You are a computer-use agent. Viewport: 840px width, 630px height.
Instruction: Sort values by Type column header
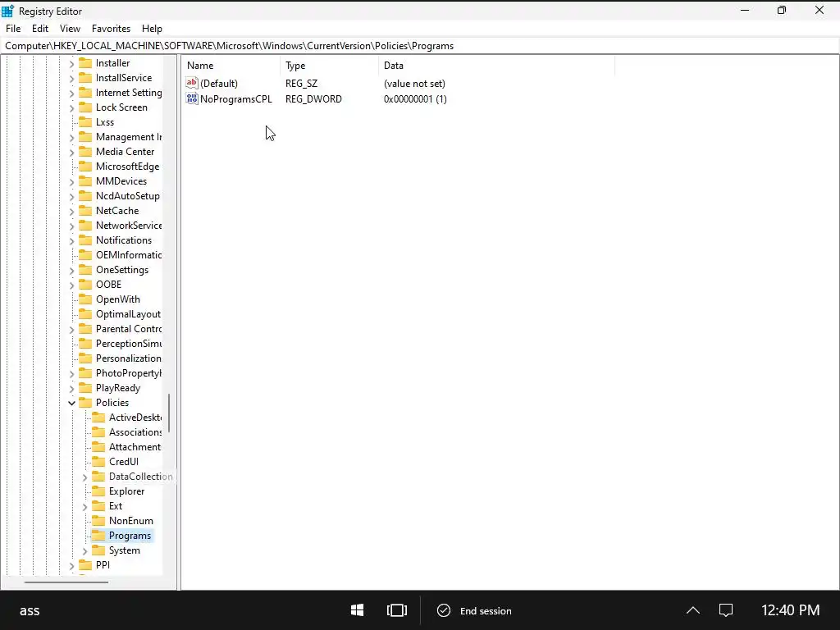click(x=329, y=66)
